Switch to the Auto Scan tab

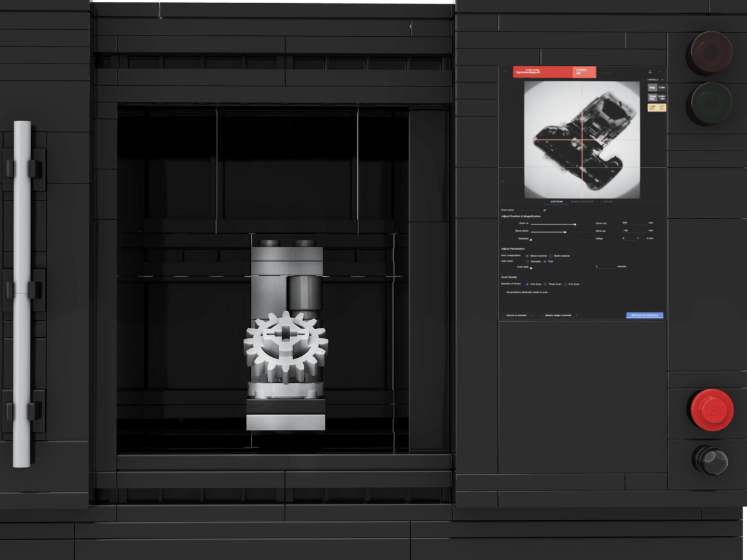557,202
